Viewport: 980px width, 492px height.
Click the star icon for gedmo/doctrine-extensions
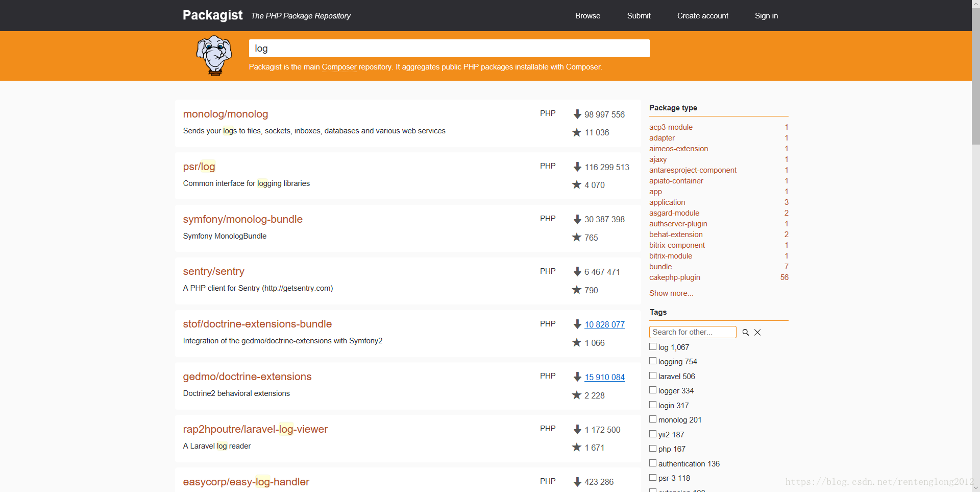coord(577,395)
